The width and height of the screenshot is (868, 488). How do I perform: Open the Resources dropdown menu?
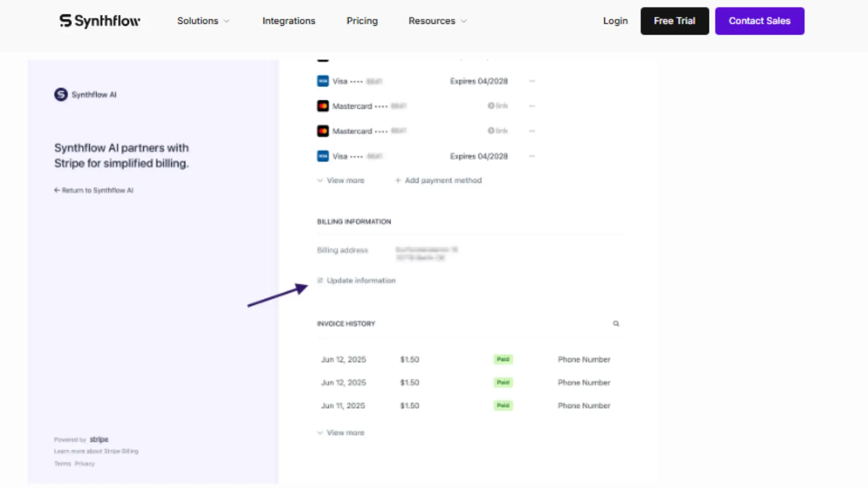(x=437, y=21)
